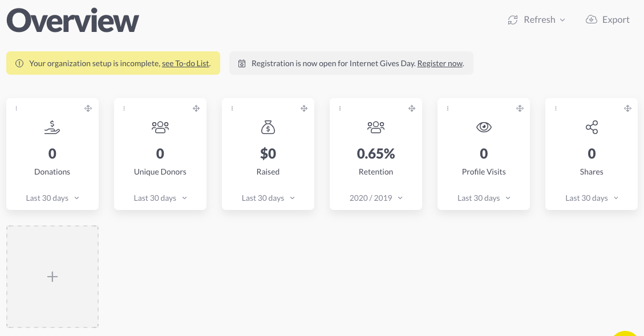Click the move handle on Donations card
644x336 pixels.
[x=88, y=108]
